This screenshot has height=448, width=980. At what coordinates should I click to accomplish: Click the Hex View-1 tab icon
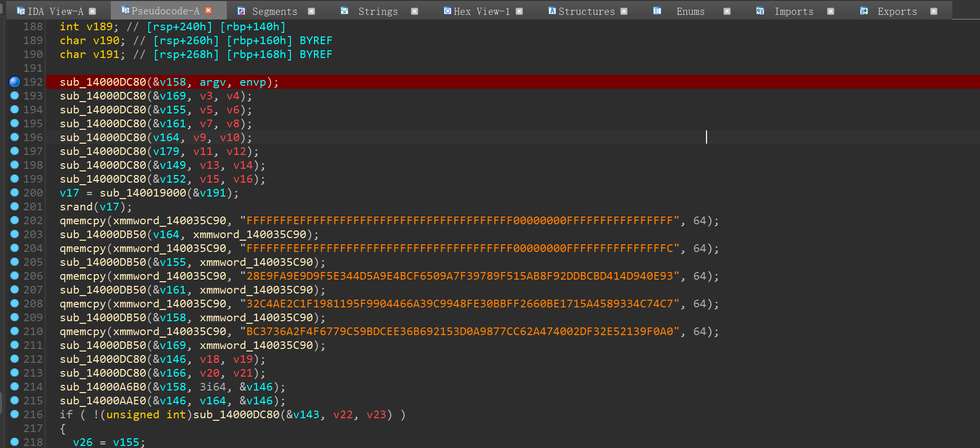447,11
